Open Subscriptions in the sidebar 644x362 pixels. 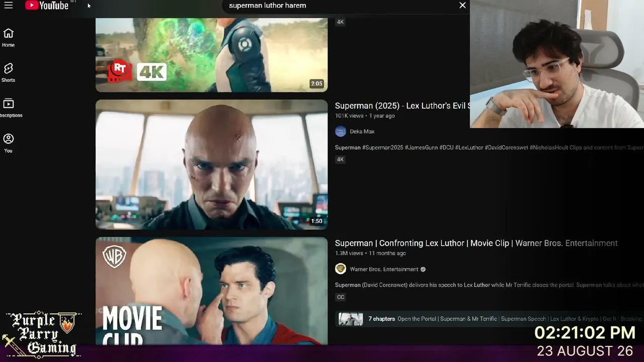click(9, 108)
